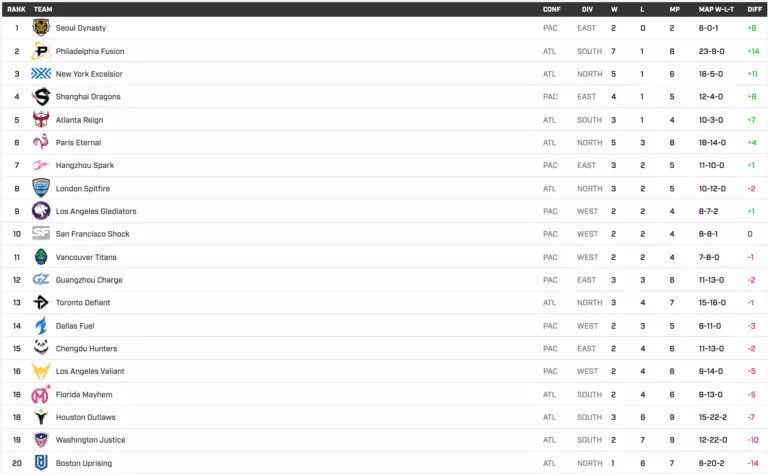Click Seoul Dynasty's 6-0-1 map record

(708, 28)
